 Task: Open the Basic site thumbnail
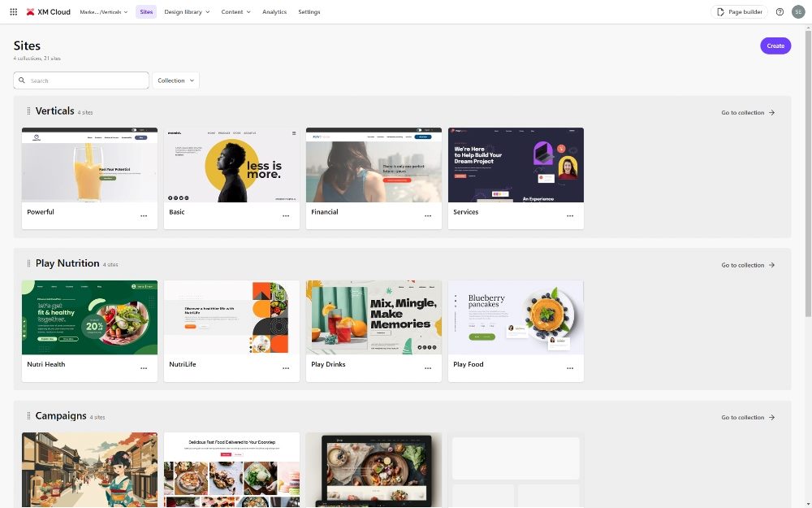point(231,165)
